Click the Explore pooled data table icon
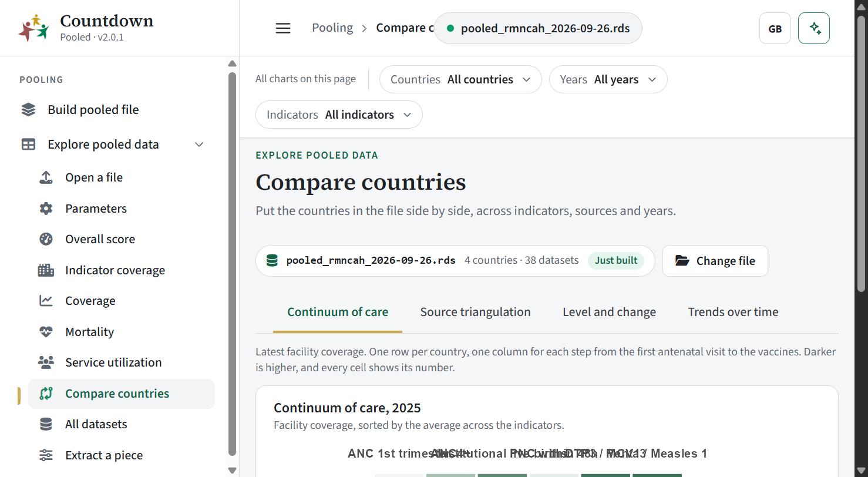The width and height of the screenshot is (868, 477). 28,145
